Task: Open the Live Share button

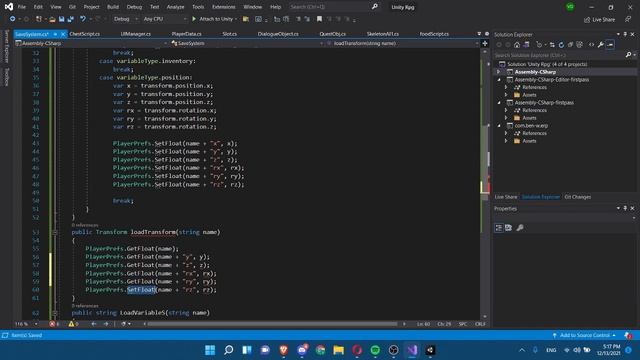Action: pos(599,19)
